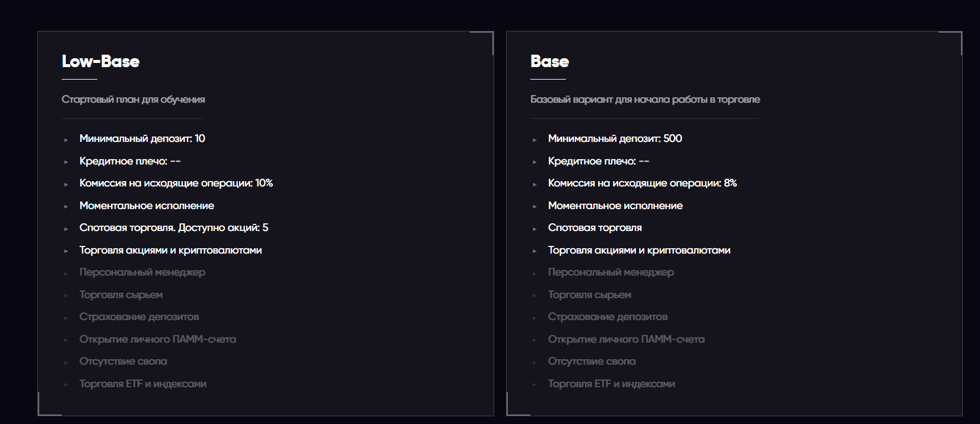Click bullet arrow beside "Торговля акциями и криптовалютами" in Base card
The height and width of the screenshot is (424, 980).
click(x=534, y=251)
